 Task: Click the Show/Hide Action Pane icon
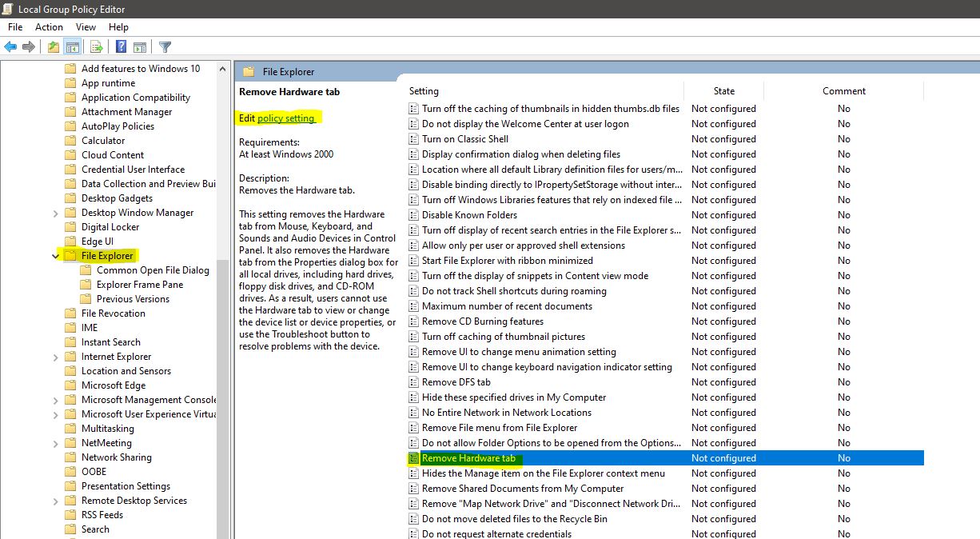coord(140,46)
